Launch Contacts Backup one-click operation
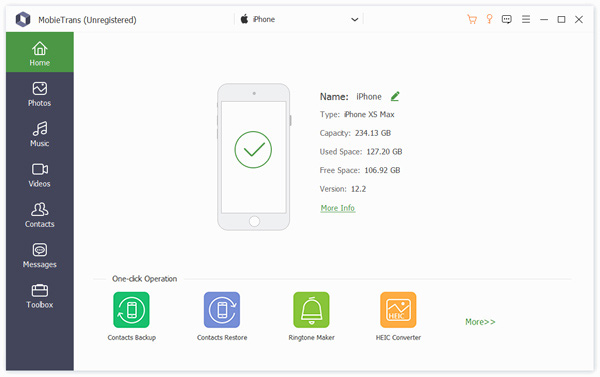 coord(131,316)
